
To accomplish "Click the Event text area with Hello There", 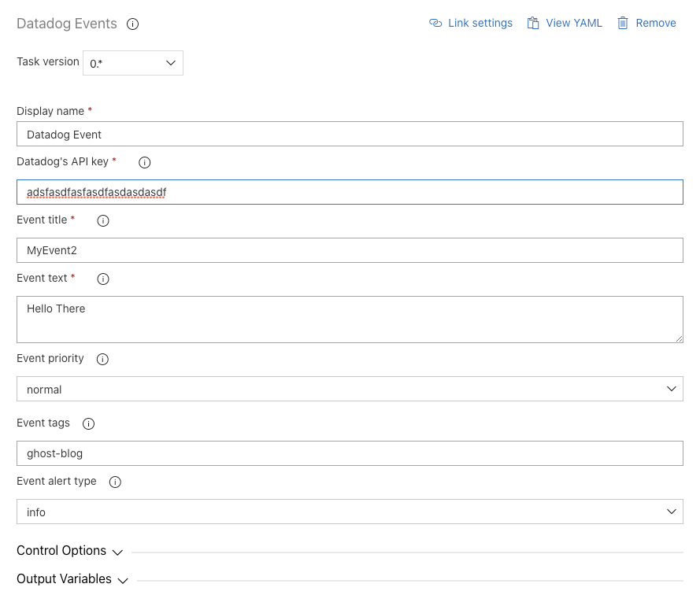I will pyautogui.click(x=350, y=320).
